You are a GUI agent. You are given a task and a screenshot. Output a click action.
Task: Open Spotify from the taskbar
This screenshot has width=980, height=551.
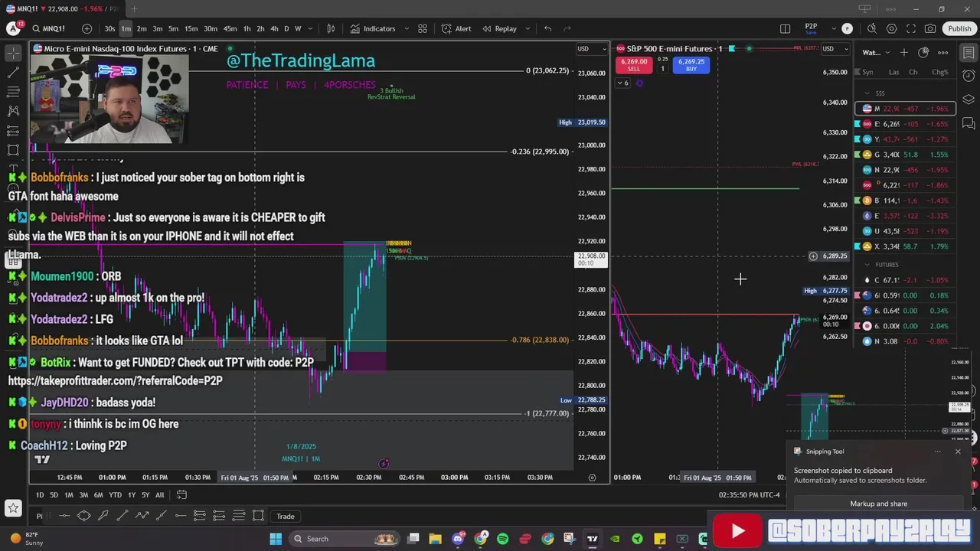pos(503,539)
